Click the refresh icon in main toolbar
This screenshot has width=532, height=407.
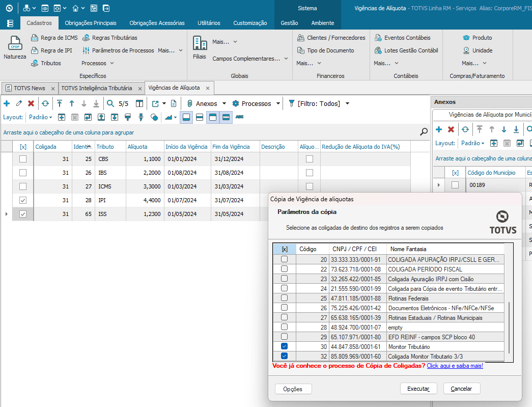point(45,103)
